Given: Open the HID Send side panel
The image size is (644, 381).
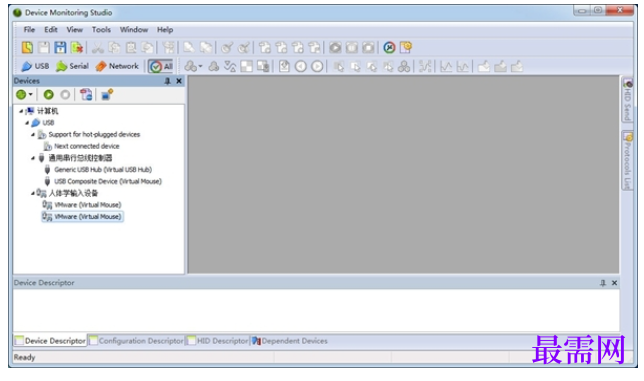Looking at the screenshot, I should pyautogui.click(x=627, y=100).
